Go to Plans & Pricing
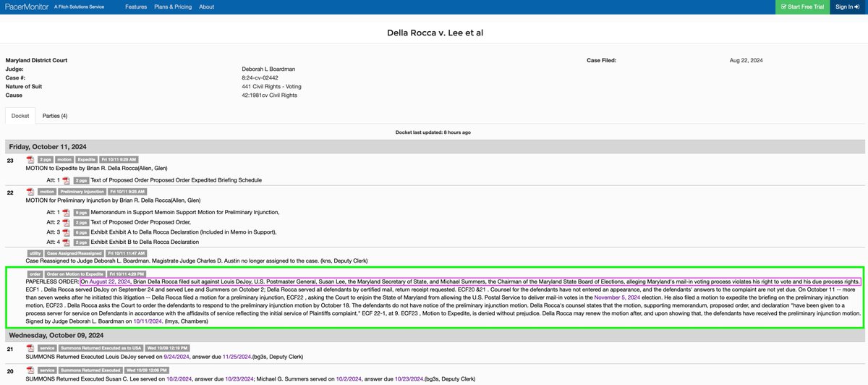Image resolution: width=868 pixels, height=385 pixels. click(x=172, y=7)
